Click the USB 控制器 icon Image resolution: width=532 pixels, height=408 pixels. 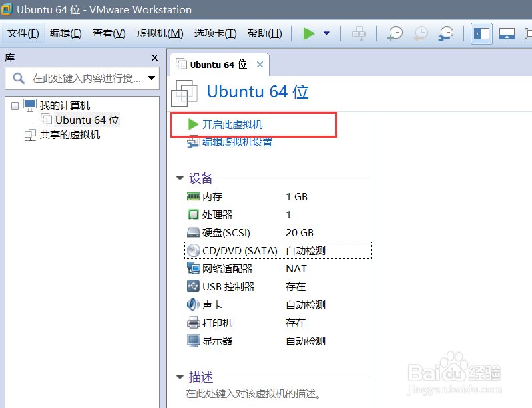tap(193, 286)
